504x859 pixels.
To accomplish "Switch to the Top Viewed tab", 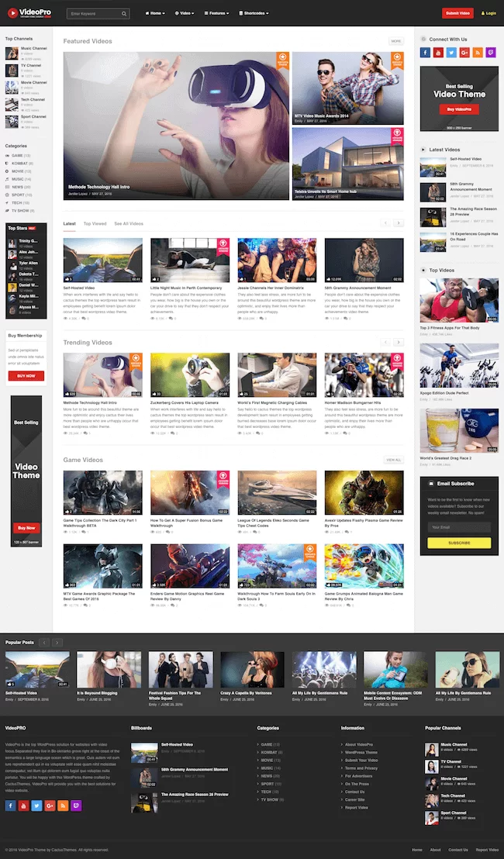I will tap(95, 223).
